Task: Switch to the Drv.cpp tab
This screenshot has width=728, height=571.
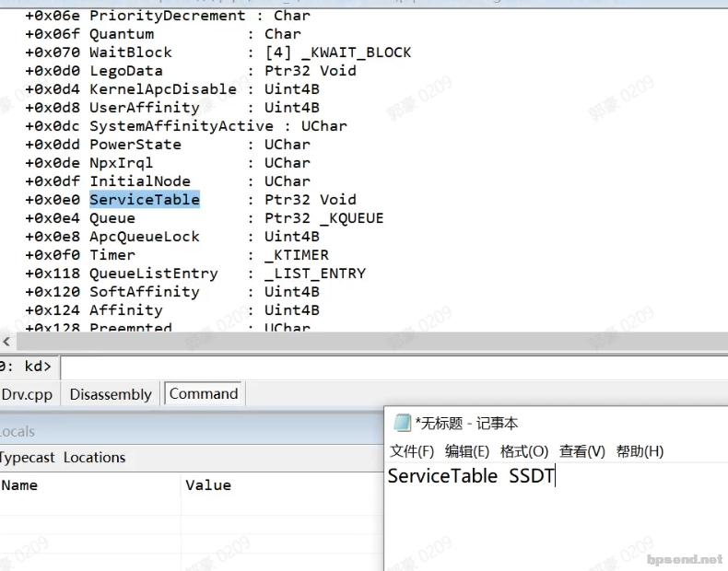Action: coord(27,394)
